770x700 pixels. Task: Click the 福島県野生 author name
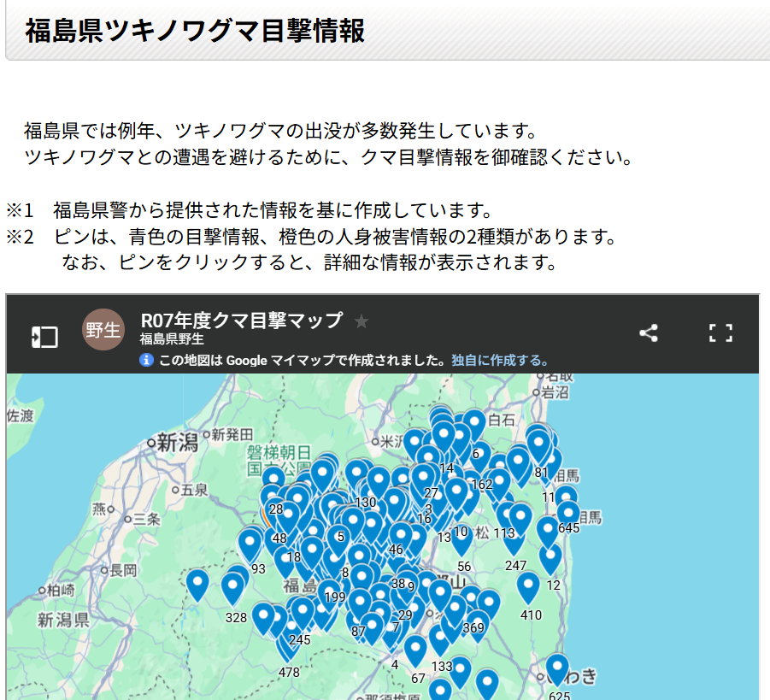click(x=172, y=339)
